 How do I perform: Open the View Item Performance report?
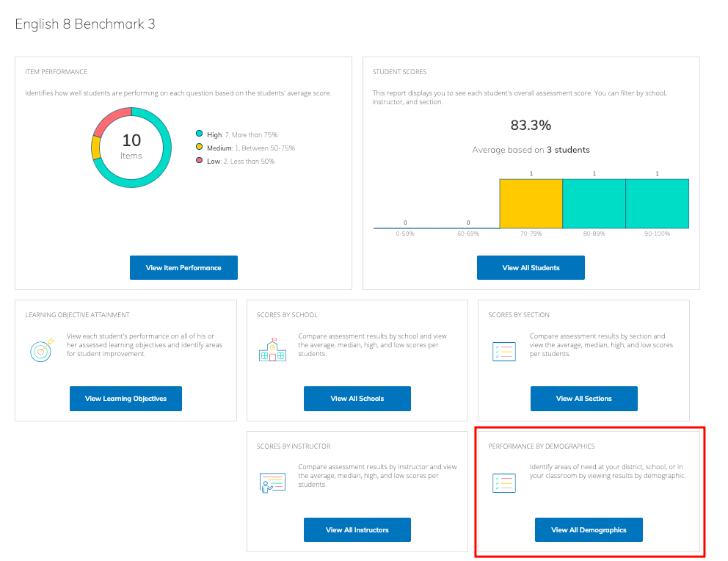(x=183, y=268)
